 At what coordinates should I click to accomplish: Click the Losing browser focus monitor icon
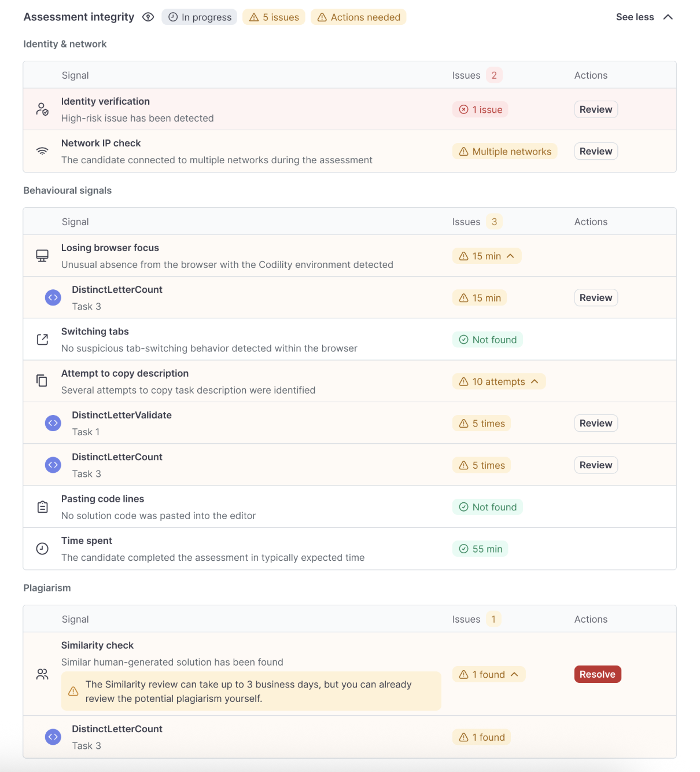[x=42, y=256]
